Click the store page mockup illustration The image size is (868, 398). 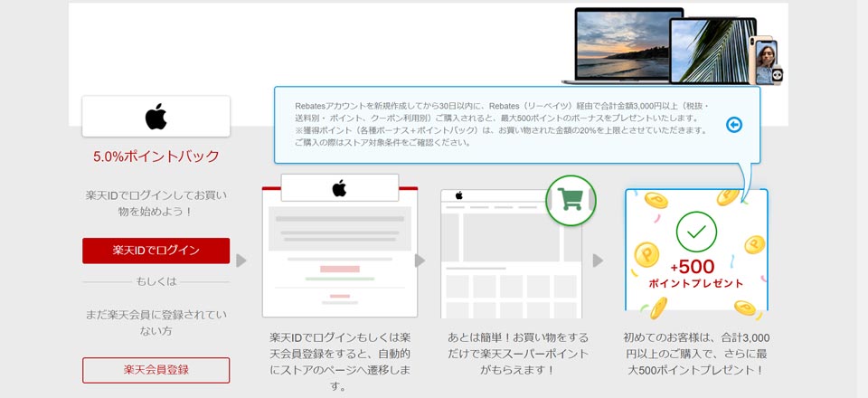tap(512, 254)
